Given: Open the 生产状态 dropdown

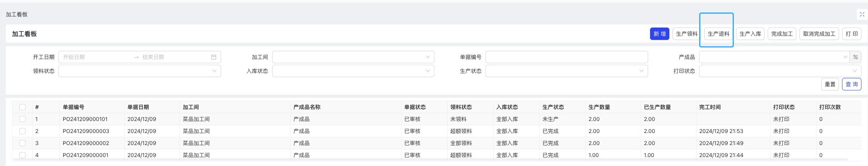Looking at the screenshot, I should pos(567,71).
